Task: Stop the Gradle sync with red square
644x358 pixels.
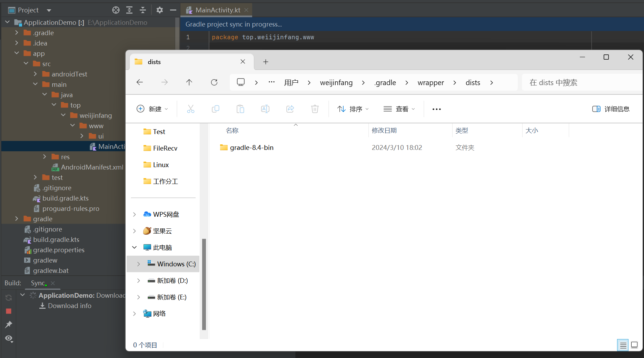Action: click(9, 311)
